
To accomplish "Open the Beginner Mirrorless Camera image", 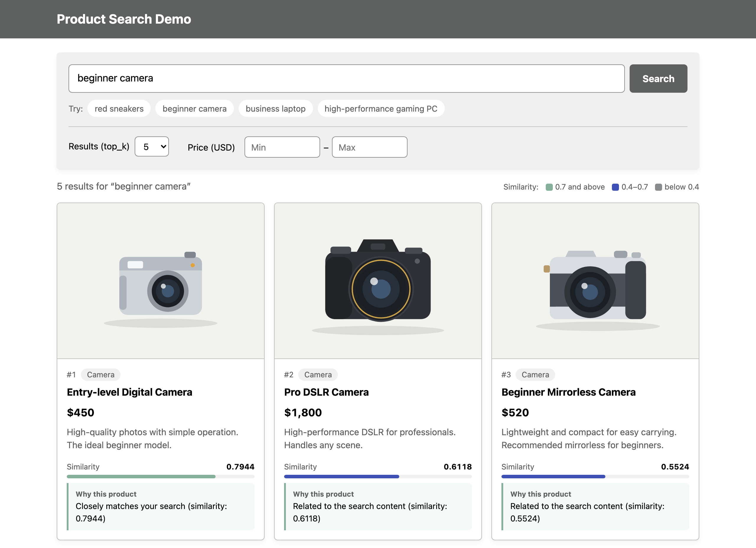I will 595,281.
